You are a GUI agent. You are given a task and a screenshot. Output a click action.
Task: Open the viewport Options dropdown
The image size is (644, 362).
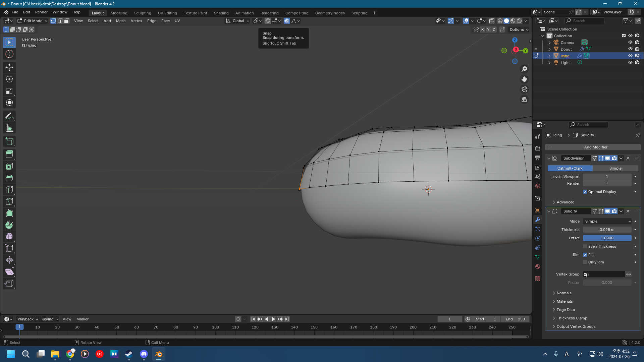519,29
